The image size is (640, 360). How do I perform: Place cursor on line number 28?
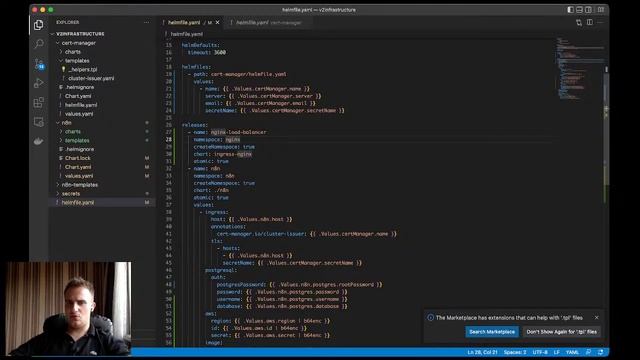(x=169, y=140)
